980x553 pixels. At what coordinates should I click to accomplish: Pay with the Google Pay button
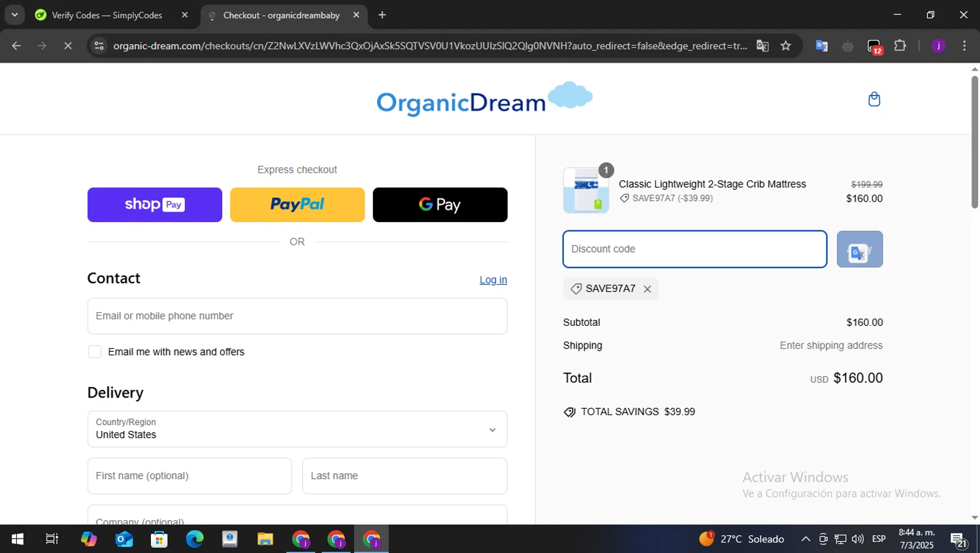(x=440, y=204)
